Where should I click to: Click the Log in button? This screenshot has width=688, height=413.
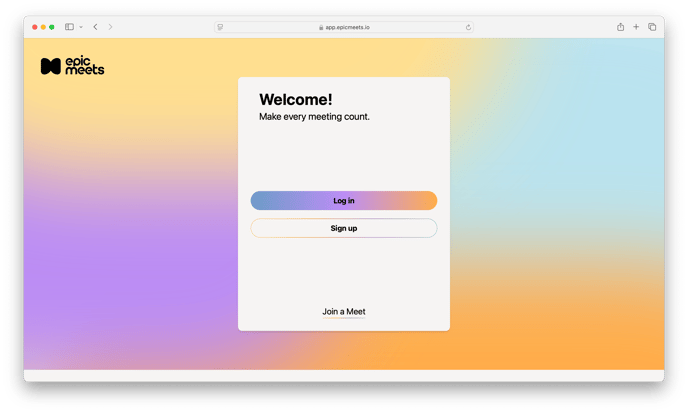(x=344, y=201)
